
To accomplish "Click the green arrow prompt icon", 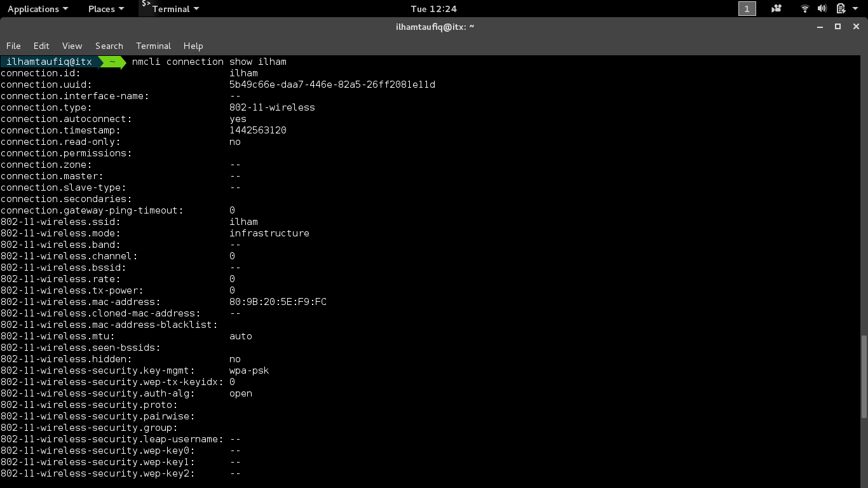I will click(112, 62).
